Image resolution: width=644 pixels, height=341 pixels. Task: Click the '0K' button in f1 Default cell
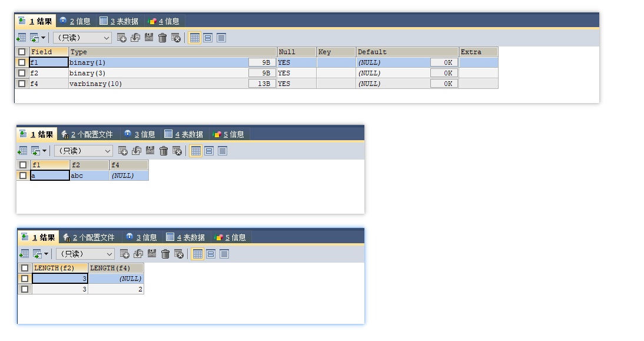tap(444, 62)
